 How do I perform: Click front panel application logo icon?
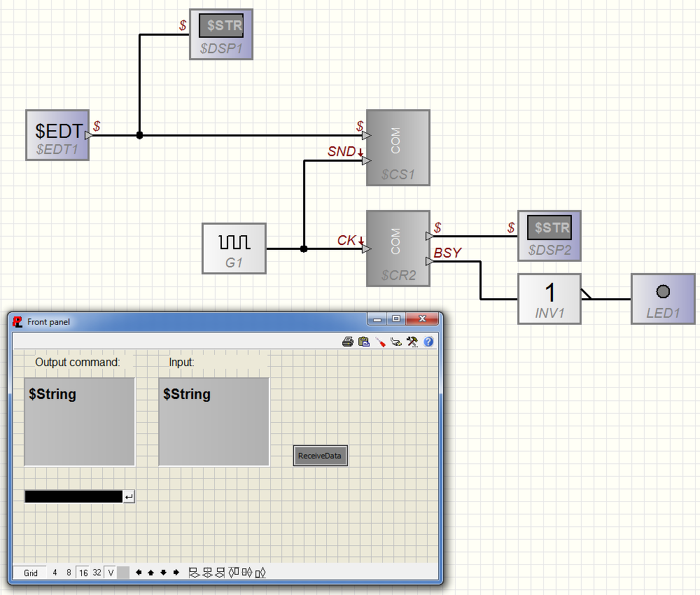click(18, 322)
